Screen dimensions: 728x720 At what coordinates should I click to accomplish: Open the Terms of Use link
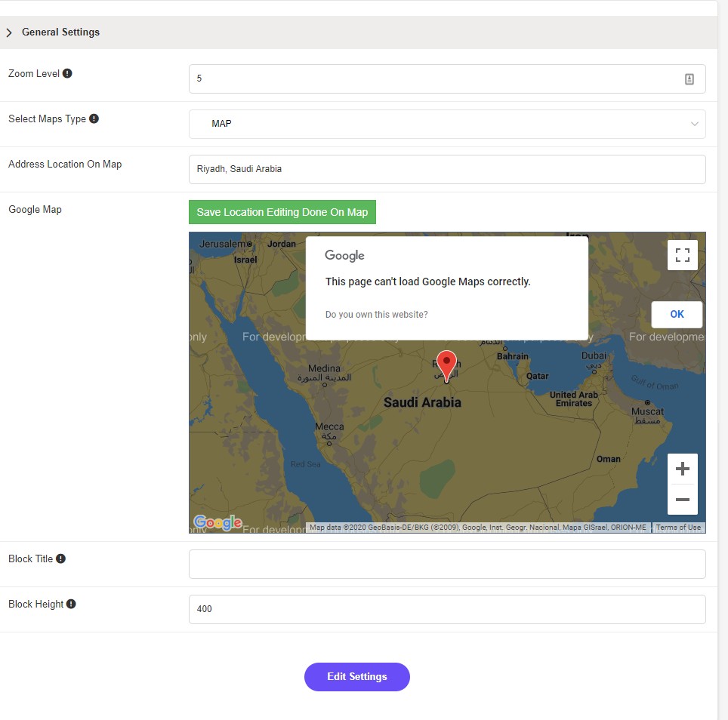tap(678, 528)
